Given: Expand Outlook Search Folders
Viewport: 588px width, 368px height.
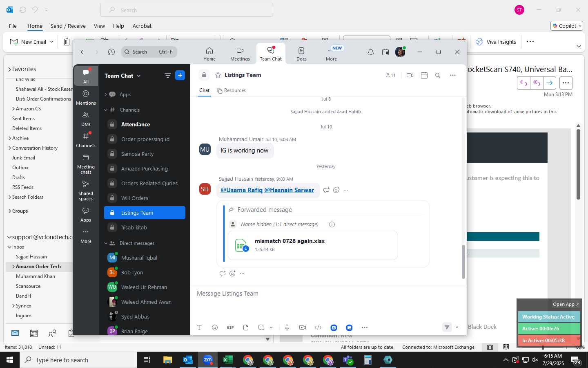Looking at the screenshot, I should [x=9, y=197].
